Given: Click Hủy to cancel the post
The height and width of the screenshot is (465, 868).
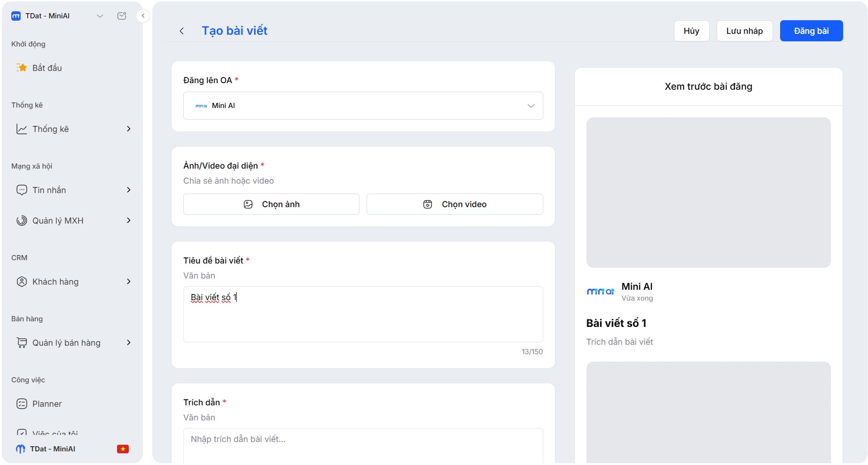Looking at the screenshot, I should [691, 31].
